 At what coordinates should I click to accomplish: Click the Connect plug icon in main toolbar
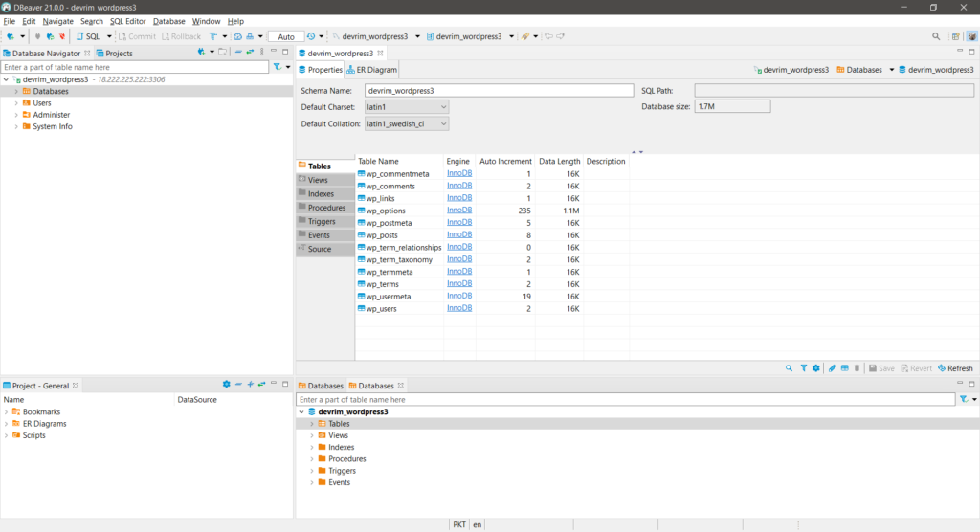coord(37,36)
